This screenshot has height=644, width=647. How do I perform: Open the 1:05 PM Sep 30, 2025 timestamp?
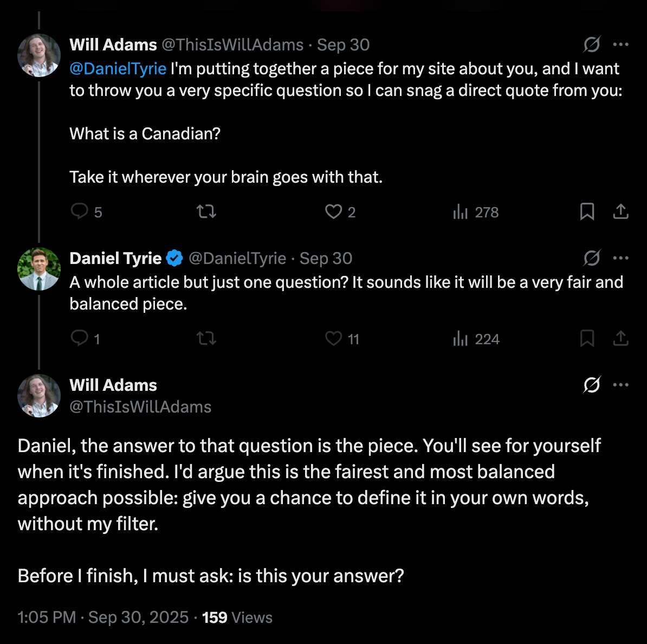coord(103,617)
